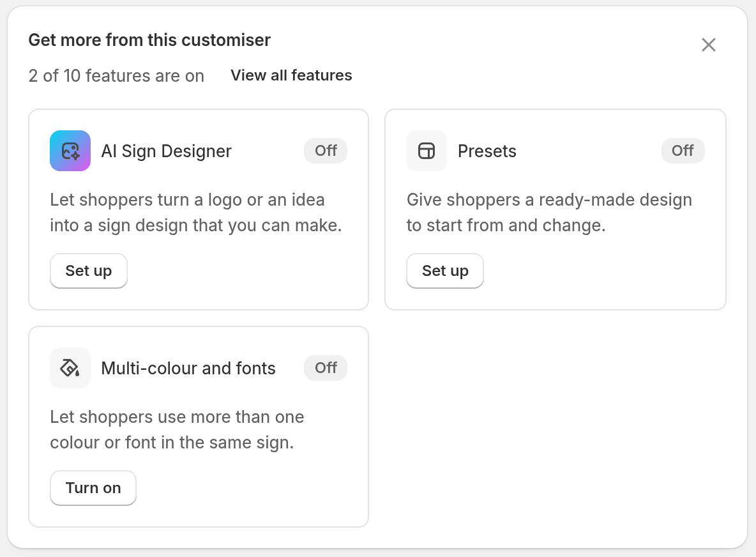Select the Multi-colour and fonts title
This screenshot has height=557, width=756.
(x=188, y=368)
